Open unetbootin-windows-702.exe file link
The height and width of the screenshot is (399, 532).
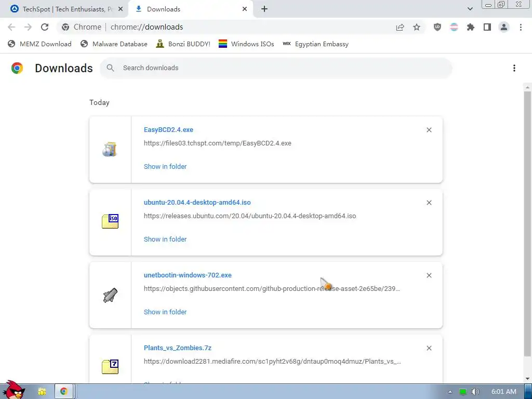188,275
